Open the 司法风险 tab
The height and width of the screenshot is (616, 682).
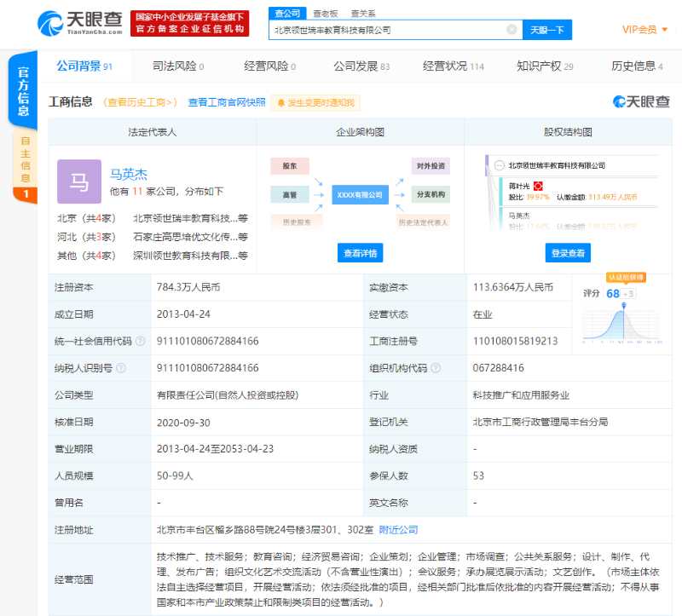tap(178, 66)
